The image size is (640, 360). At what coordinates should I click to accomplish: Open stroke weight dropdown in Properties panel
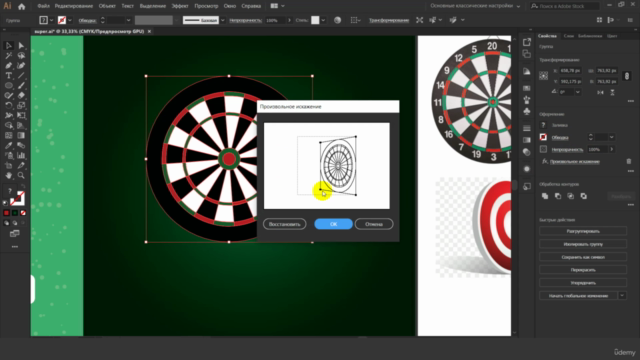coord(611,137)
